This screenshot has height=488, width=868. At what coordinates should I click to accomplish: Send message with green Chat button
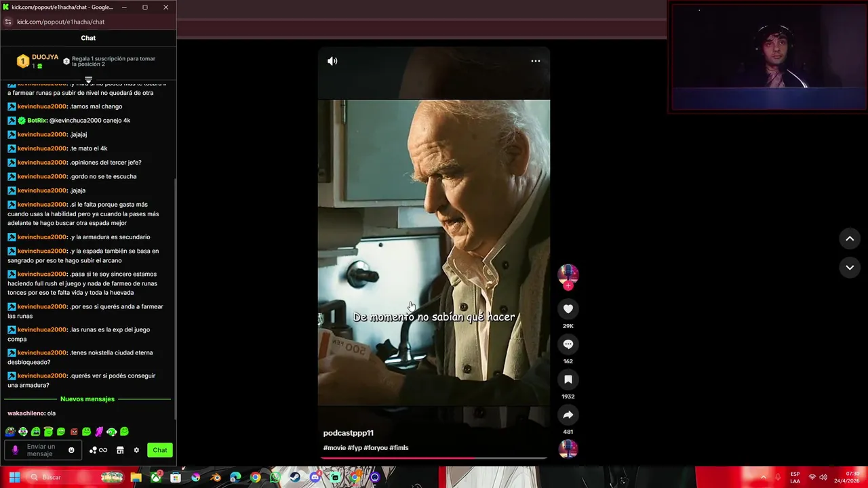click(x=160, y=450)
